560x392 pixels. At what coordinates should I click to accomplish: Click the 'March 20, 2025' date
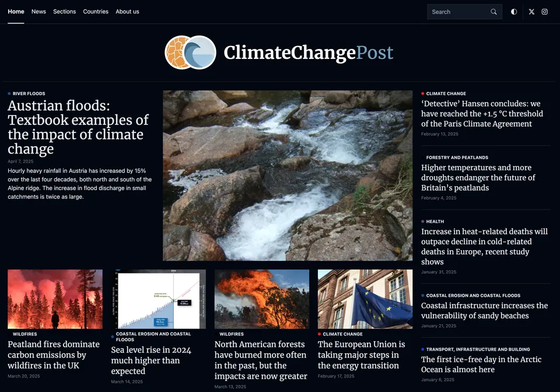coord(24,376)
